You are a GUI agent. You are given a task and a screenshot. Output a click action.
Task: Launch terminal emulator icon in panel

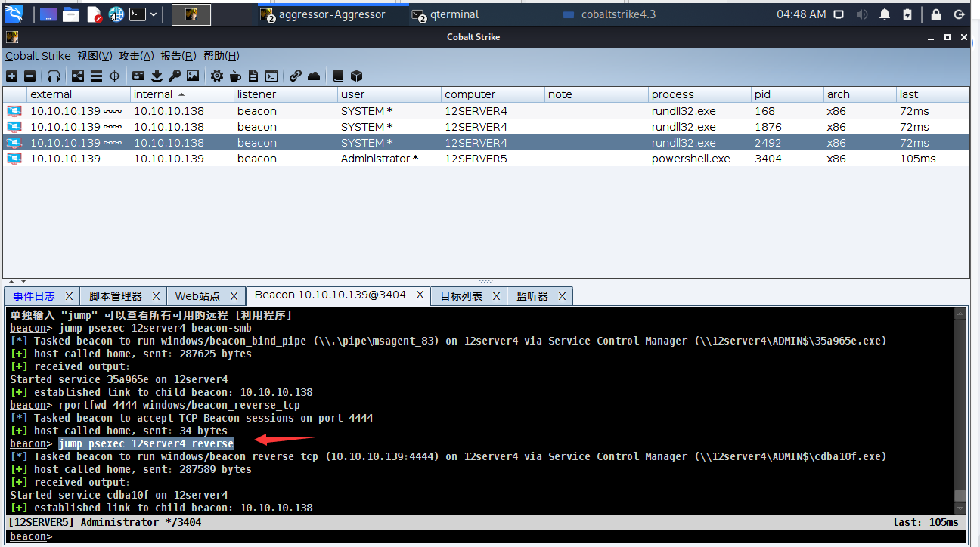click(138, 14)
